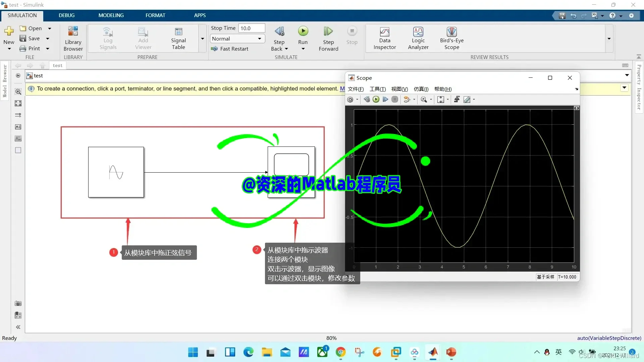This screenshot has height=362, width=644.
Task: Open the Normal simulation mode dropdown
Action: [237, 39]
